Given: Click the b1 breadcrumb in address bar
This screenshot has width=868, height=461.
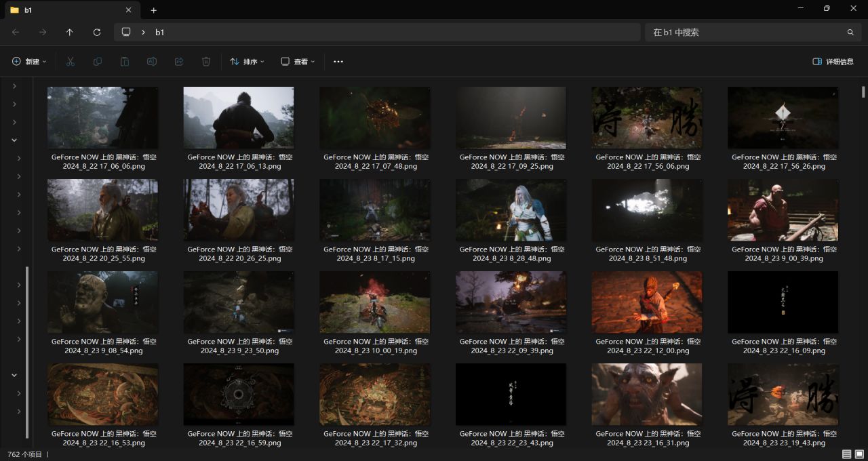Looking at the screenshot, I should [x=159, y=32].
